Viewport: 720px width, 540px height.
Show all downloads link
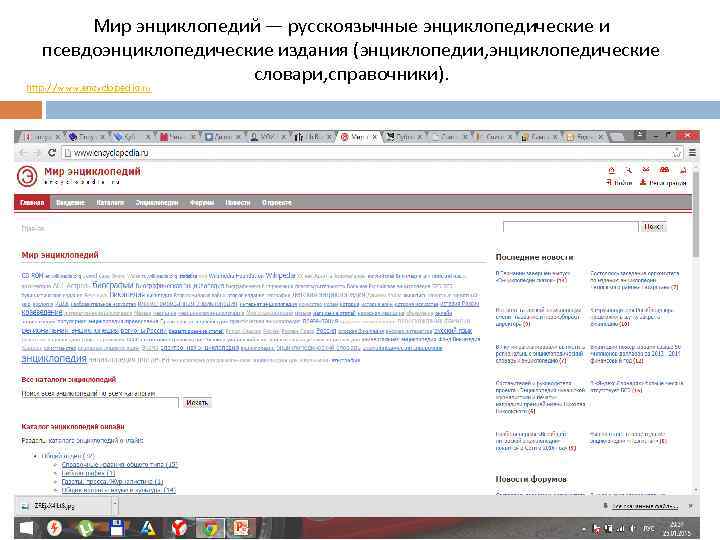pyautogui.click(x=645, y=506)
